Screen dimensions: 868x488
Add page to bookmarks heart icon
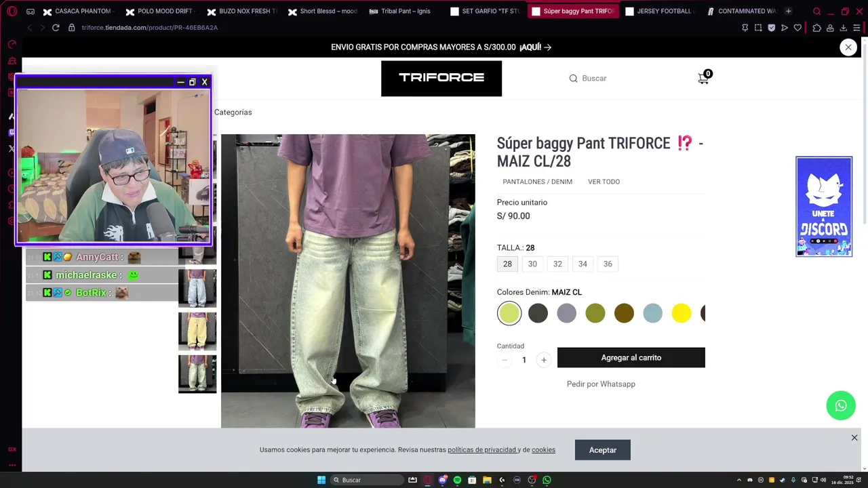[797, 28]
